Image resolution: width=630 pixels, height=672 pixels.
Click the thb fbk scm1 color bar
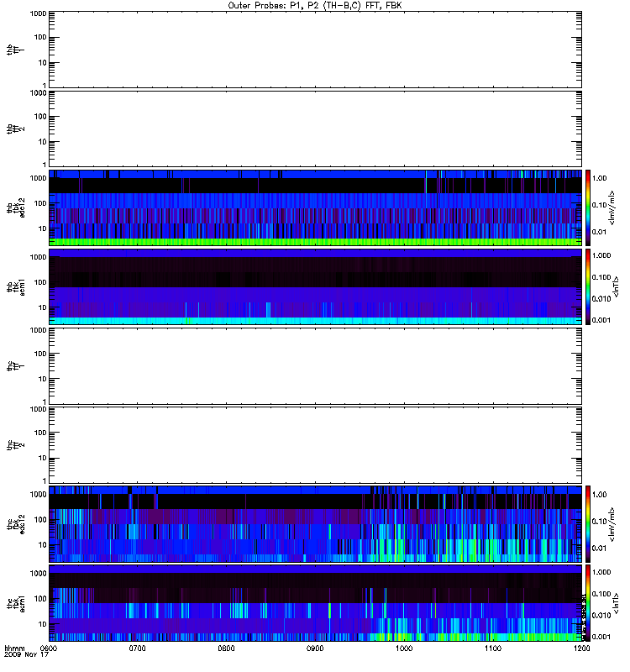pos(588,287)
